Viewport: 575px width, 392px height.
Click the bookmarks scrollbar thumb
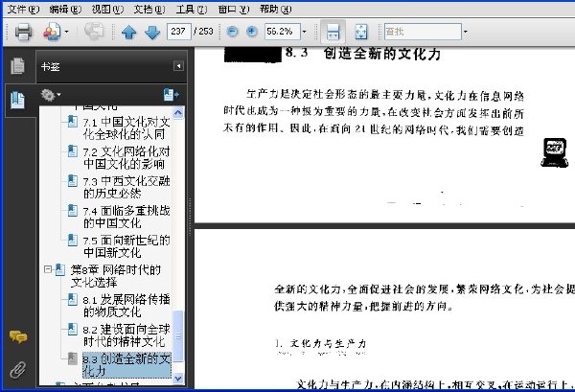click(x=178, y=335)
